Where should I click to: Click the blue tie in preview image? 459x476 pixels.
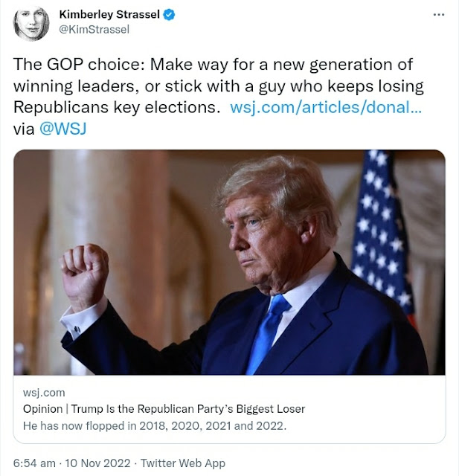coord(267,334)
